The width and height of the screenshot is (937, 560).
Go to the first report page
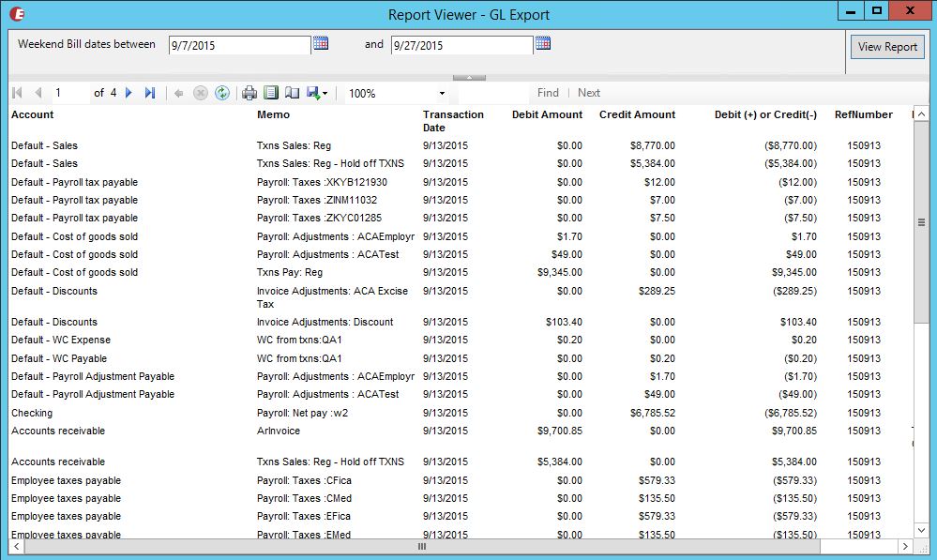17,93
